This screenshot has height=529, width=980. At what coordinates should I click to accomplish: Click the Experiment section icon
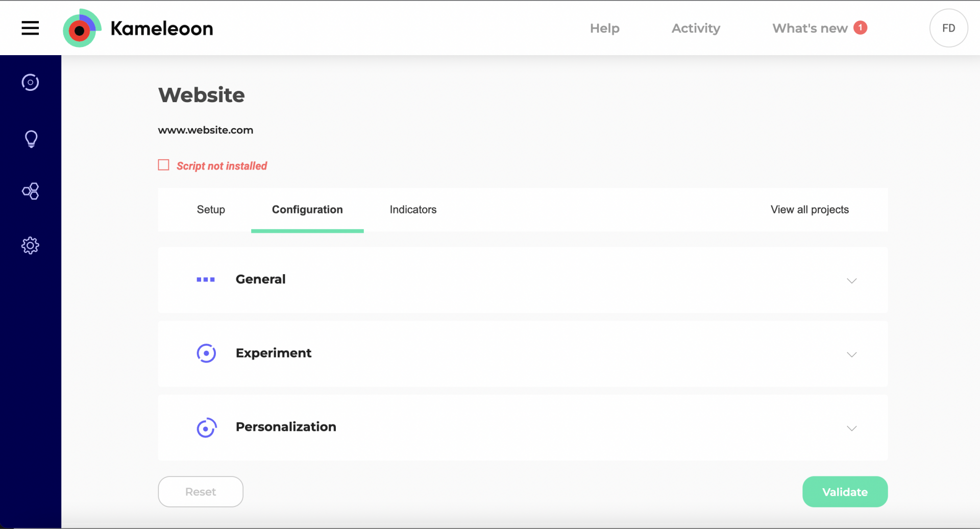pyautogui.click(x=206, y=353)
